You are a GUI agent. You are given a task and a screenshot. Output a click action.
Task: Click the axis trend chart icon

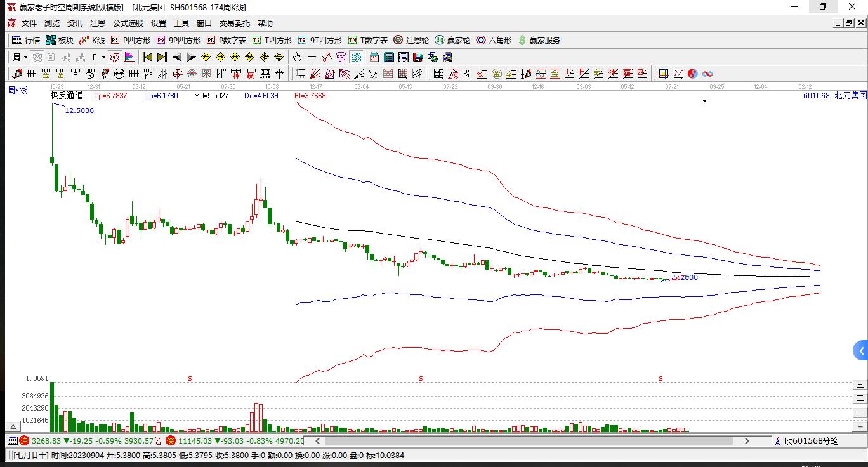tap(678, 74)
